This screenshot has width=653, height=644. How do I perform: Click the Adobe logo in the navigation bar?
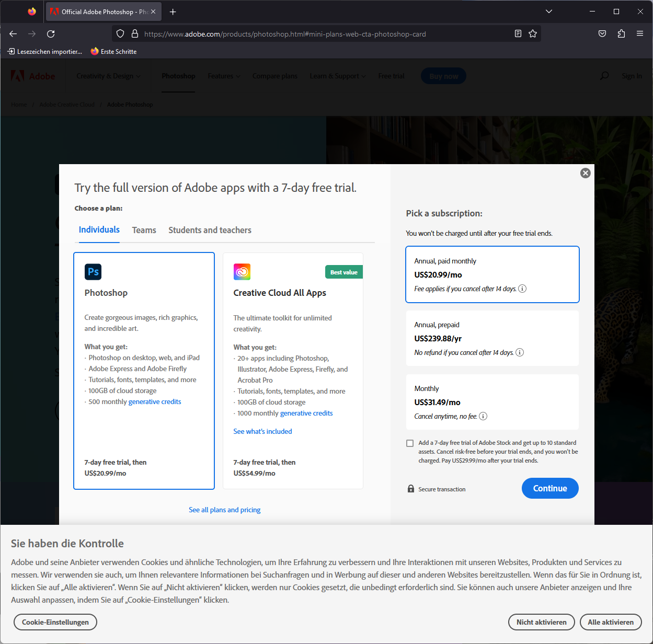32,76
